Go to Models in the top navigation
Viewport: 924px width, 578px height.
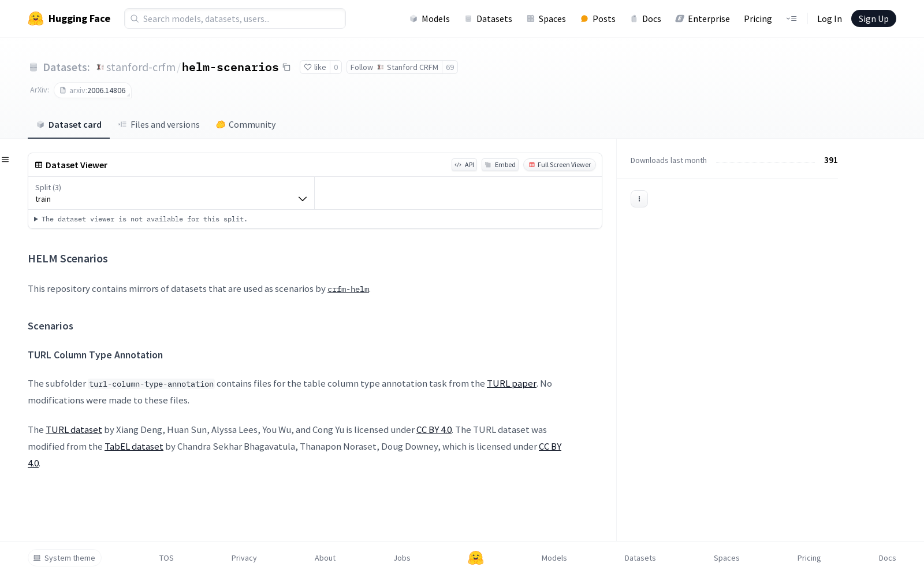[430, 18]
